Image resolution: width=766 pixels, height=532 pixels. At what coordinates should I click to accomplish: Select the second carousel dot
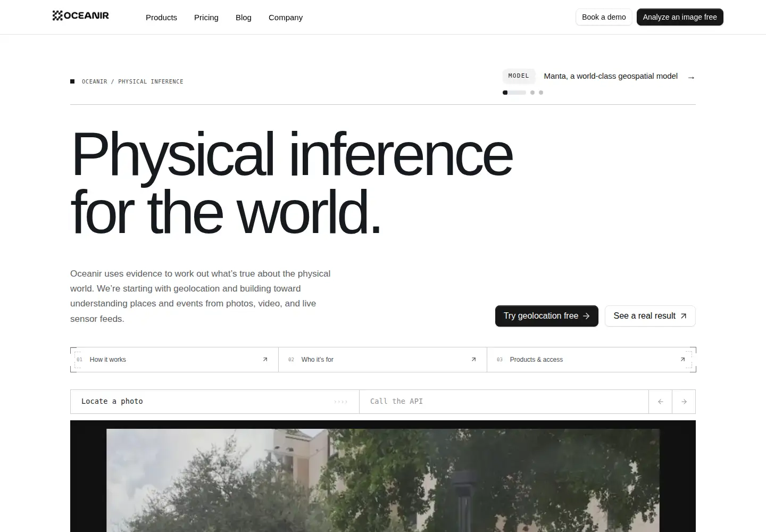[532, 93]
